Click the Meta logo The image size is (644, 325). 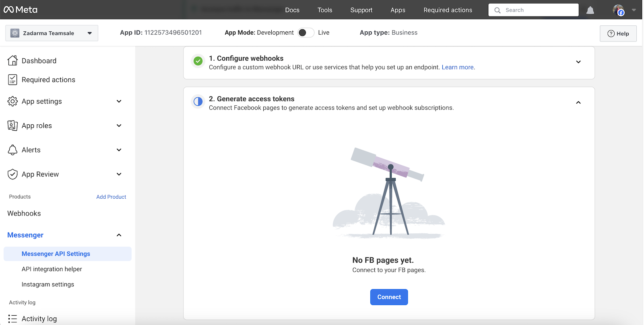click(21, 10)
